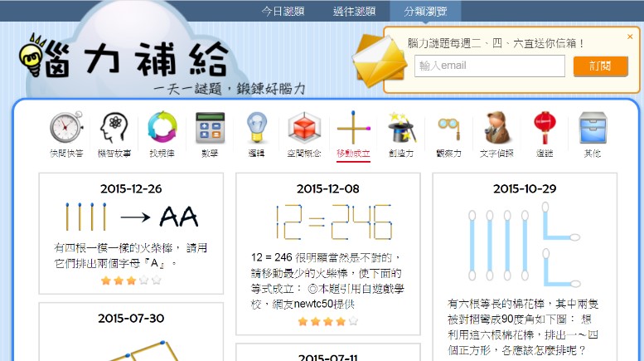Viewport: 644px width, 361px height.
Task: Select the matchstick 移動成立 category
Action: click(353, 129)
